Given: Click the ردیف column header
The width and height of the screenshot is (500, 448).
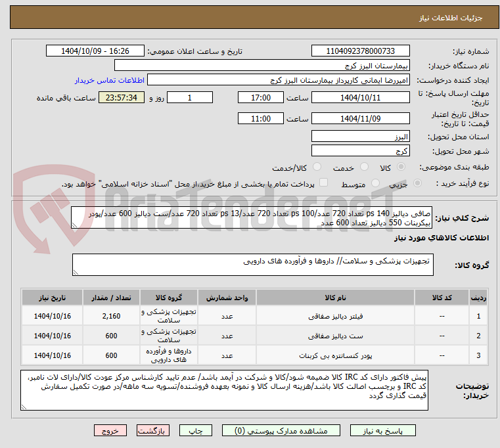Looking at the screenshot, I should click(x=478, y=298).
